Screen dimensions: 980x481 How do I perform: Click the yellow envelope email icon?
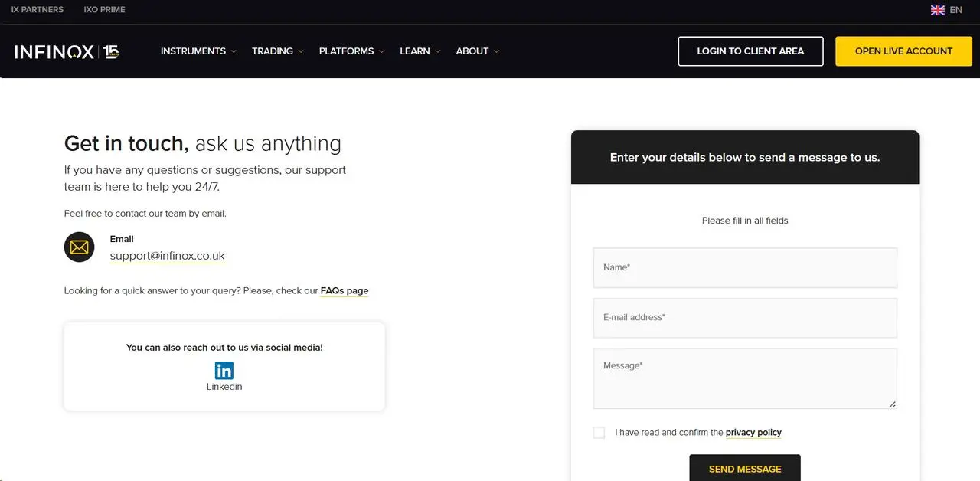tap(79, 247)
